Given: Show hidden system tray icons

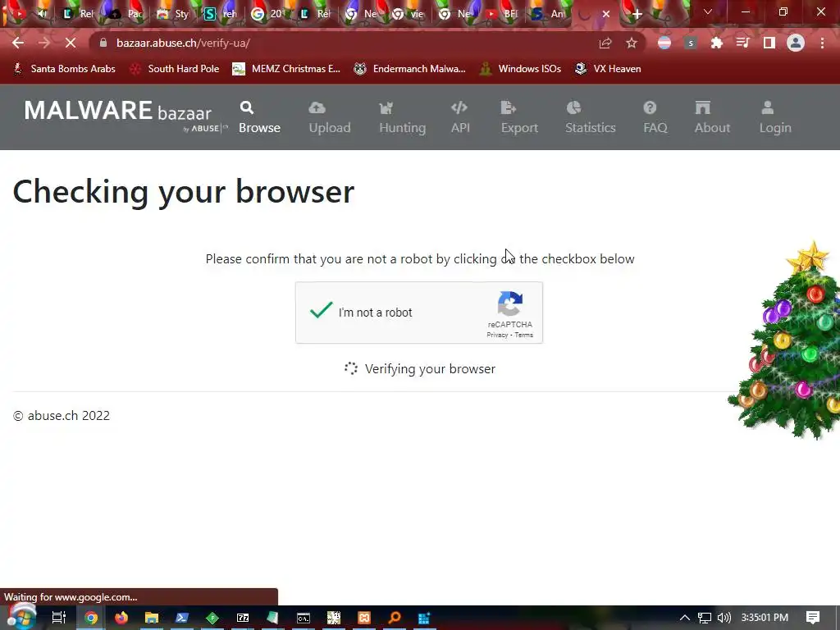Looking at the screenshot, I should 685,618.
